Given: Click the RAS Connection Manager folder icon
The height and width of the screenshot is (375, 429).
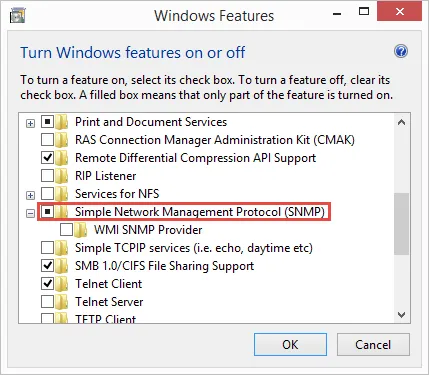Looking at the screenshot, I should point(62,140).
